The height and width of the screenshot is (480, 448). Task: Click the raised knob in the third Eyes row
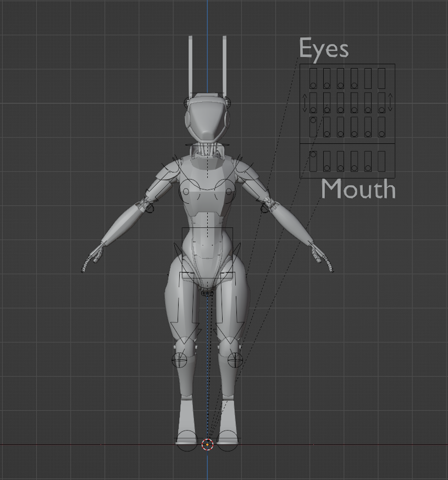[313, 120]
